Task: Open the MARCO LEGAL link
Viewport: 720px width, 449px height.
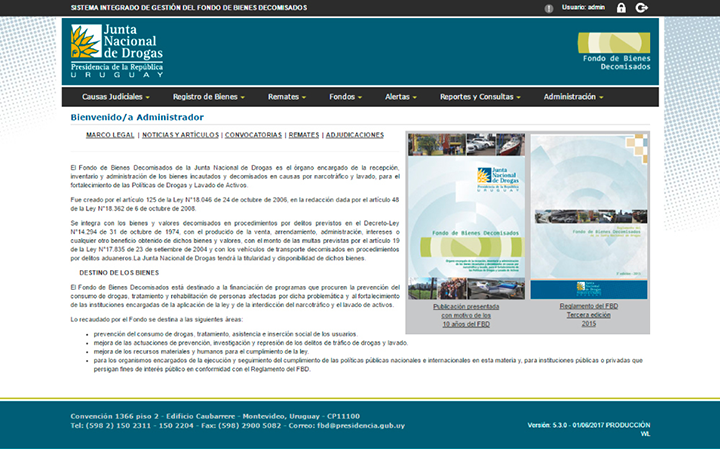Action: click(x=110, y=134)
